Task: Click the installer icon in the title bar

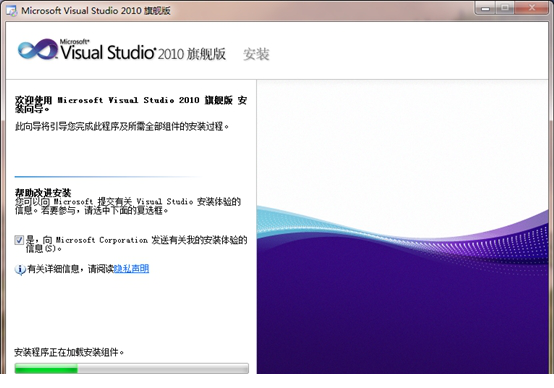Action: 12,11
